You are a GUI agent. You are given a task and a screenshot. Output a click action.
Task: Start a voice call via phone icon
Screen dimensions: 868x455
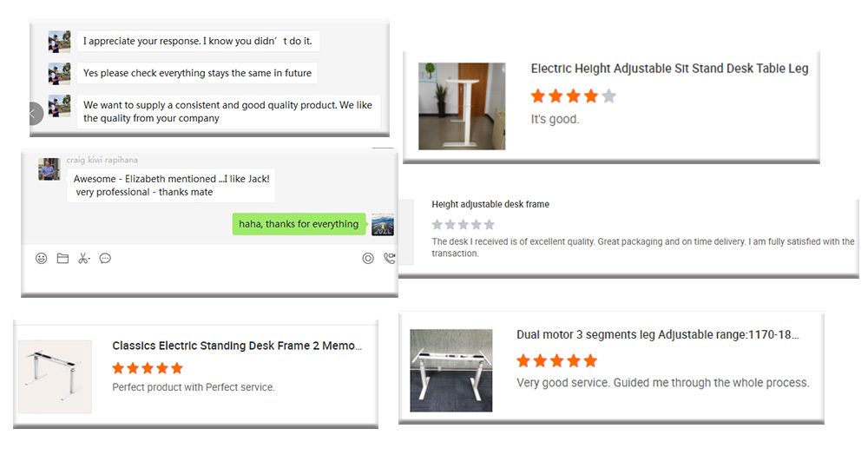coord(390,259)
